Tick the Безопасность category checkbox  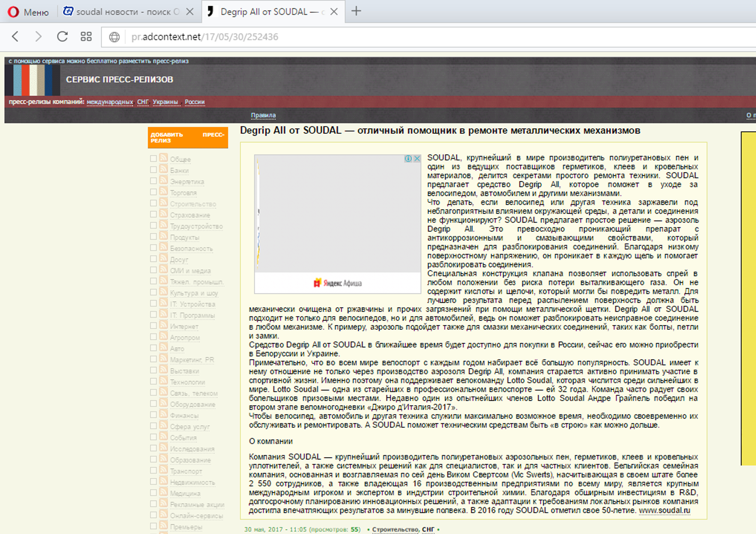click(x=153, y=248)
